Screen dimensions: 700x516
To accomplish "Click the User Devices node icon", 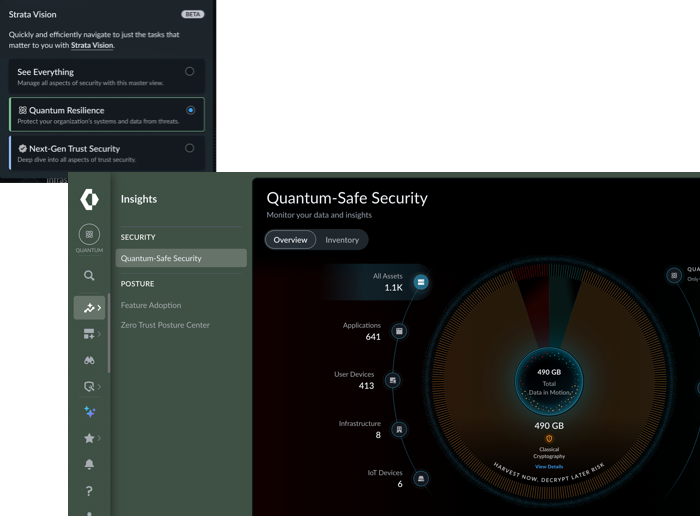I will click(393, 380).
